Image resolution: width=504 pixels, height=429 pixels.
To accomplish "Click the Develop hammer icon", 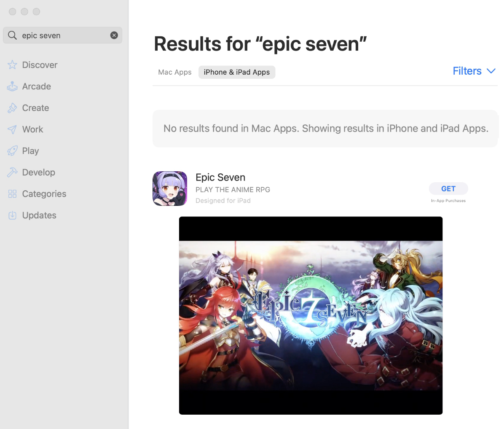I will tap(12, 172).
